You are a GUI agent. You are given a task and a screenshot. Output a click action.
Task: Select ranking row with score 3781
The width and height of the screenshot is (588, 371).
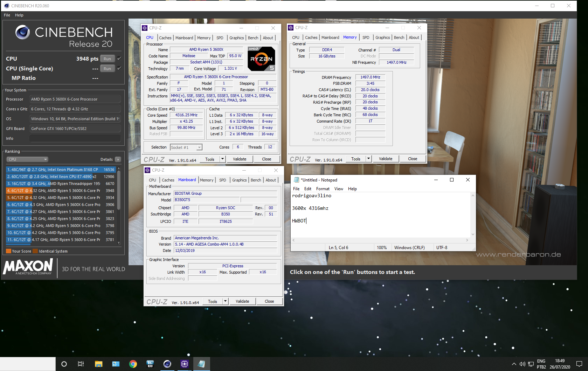(61, 240)
